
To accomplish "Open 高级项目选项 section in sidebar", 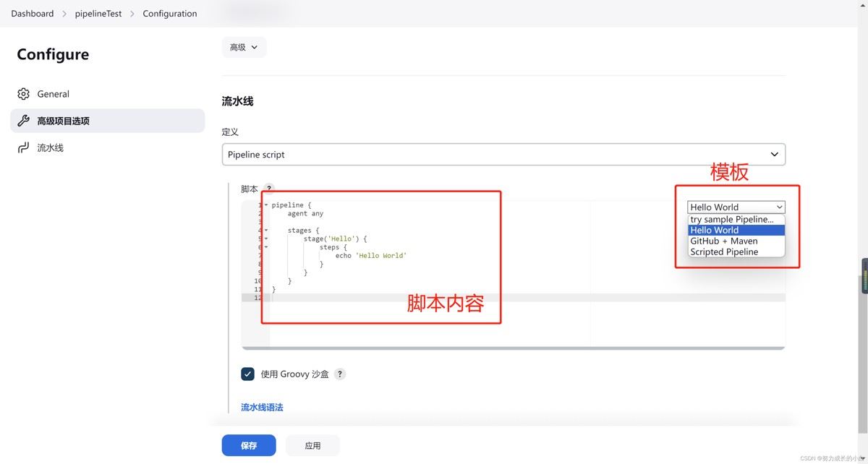I will coord(107,121).
